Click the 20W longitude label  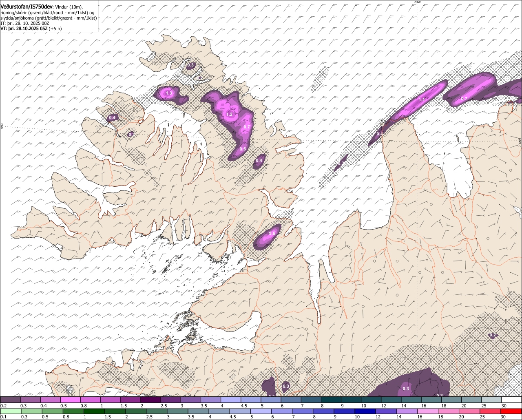coord(417,2)
